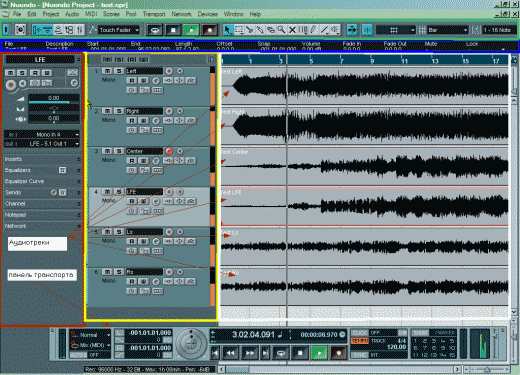Screen dimensions: 520x375
Task: Click toolbar Cycle loop button
Action: pos(155,30)
